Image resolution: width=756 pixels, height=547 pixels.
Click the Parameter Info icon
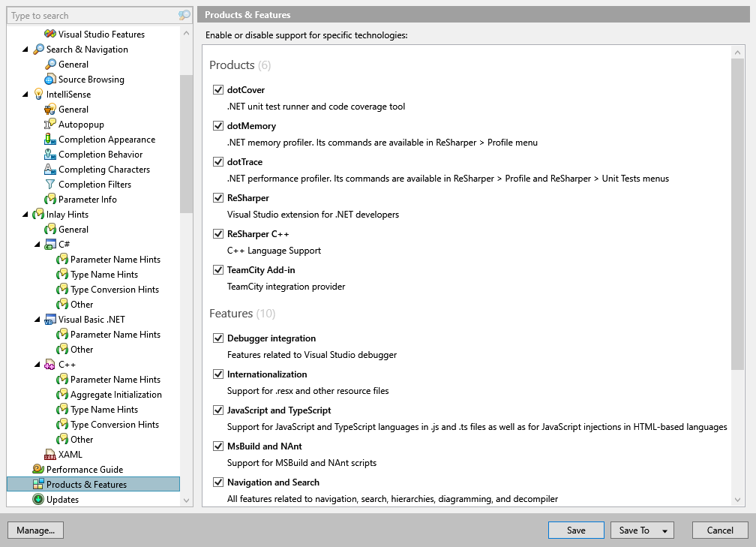49,199
